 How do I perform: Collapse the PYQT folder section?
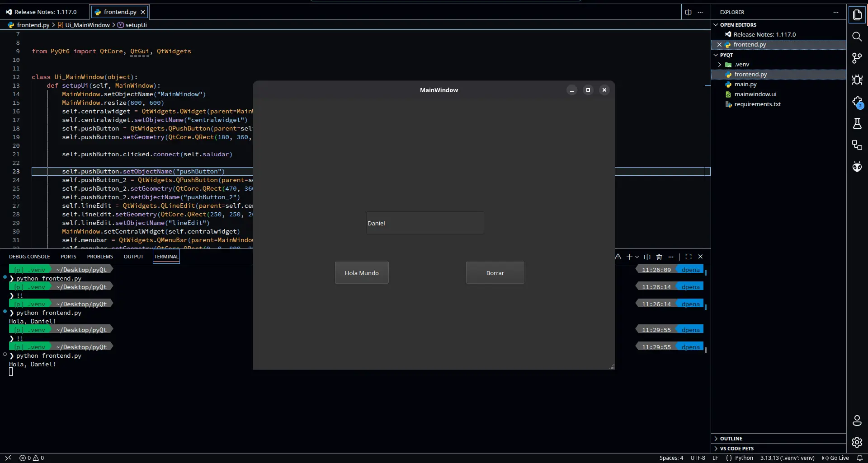pos(778,55)
